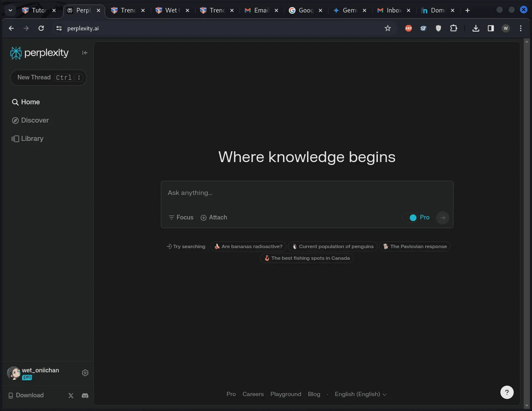Open browser Downloads
This screenshot has width=532, height=411.
point(476,28)
